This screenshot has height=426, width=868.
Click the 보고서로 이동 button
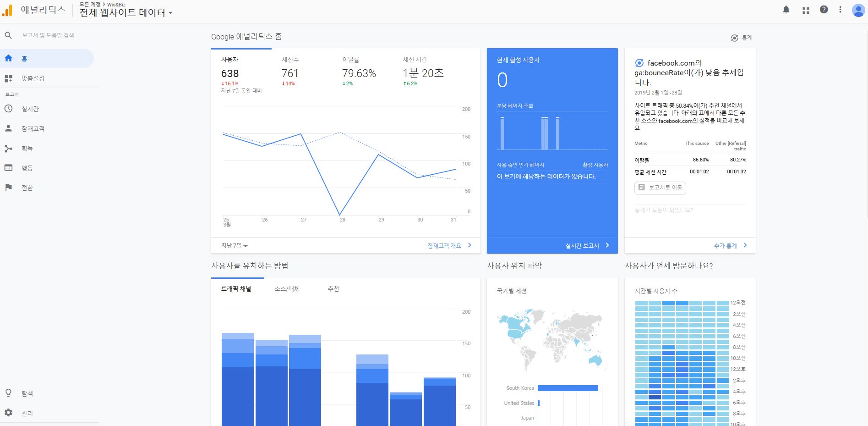(x=660, y=188)
